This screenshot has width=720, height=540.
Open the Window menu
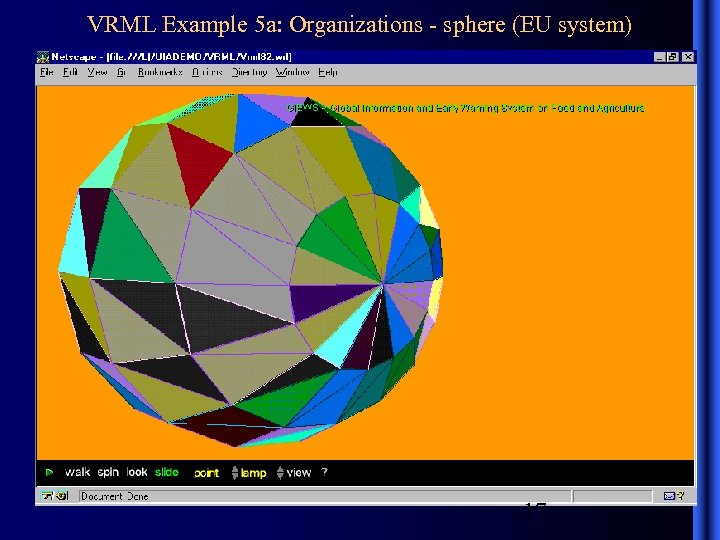[292, 72]
